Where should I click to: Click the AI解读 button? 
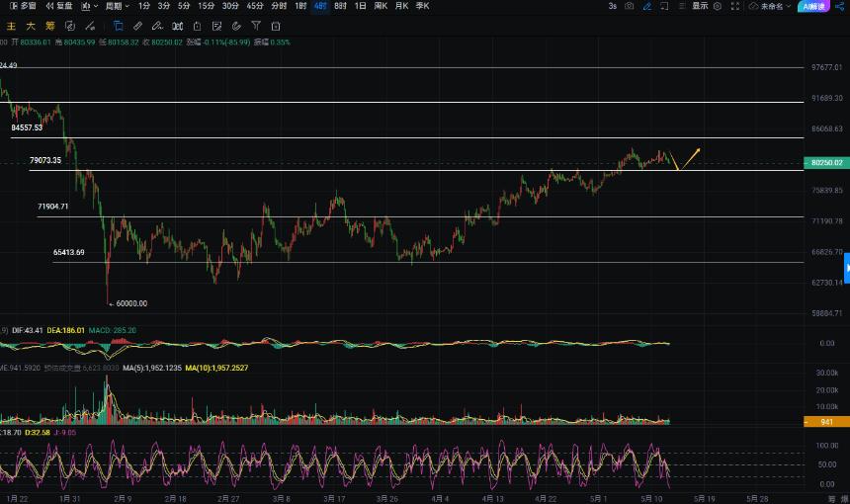(x=813, y=6)
